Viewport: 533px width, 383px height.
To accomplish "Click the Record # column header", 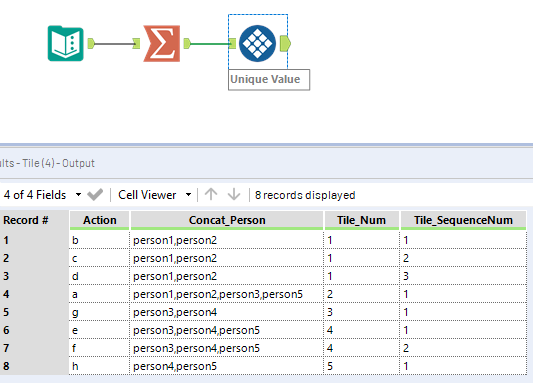I will (x=34, y=220).
